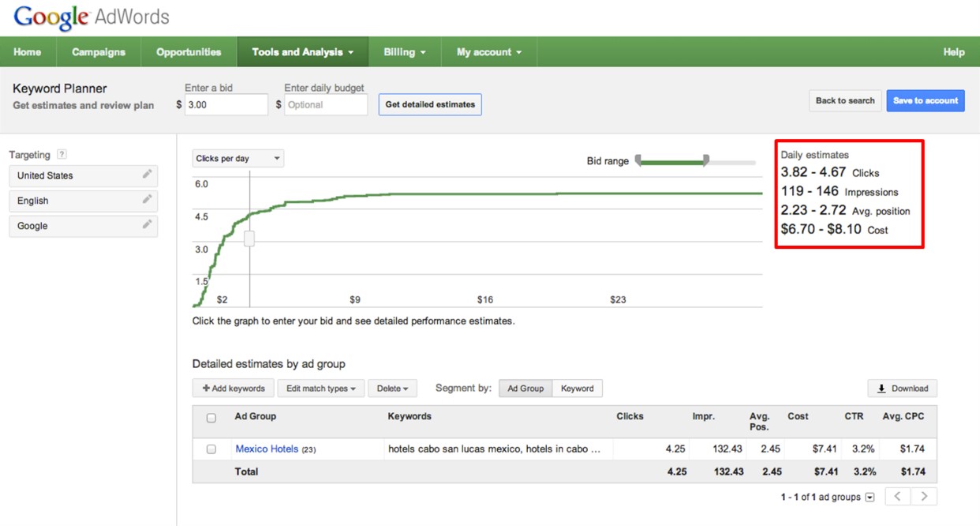Click the daily budget Optional field
980x526 pixels.
tap(326, 104)
